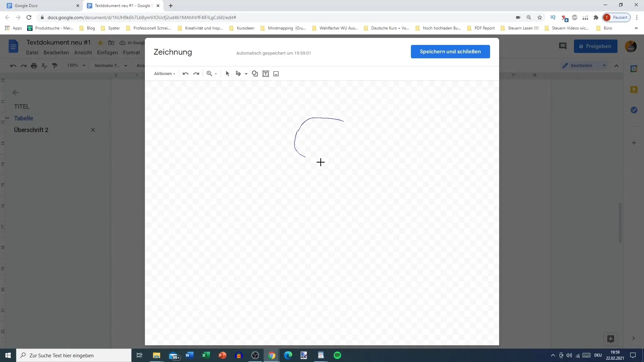Click Speichern und schließen button

pos(450,51)
